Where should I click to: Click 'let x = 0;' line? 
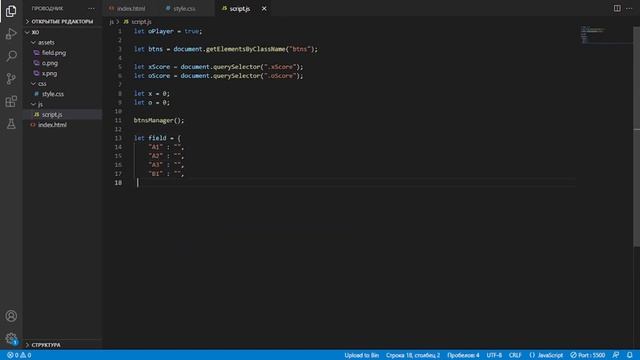point(152,93)
